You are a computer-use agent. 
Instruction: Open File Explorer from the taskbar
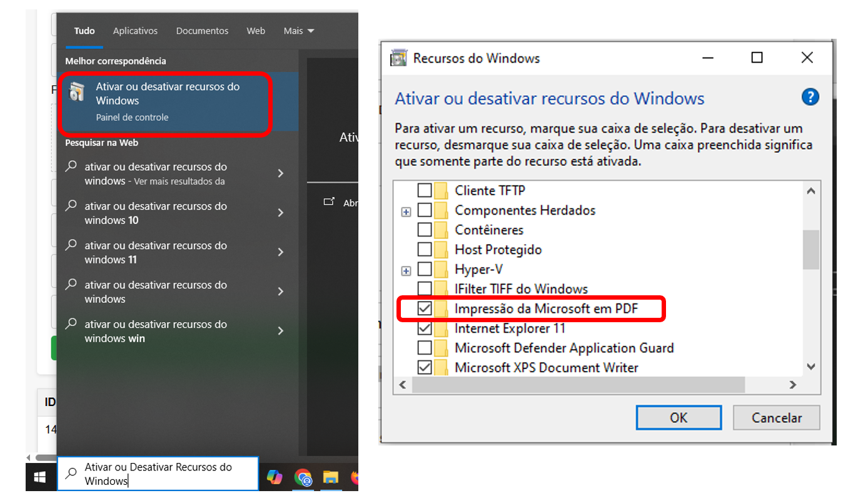[x=331, y=478]
